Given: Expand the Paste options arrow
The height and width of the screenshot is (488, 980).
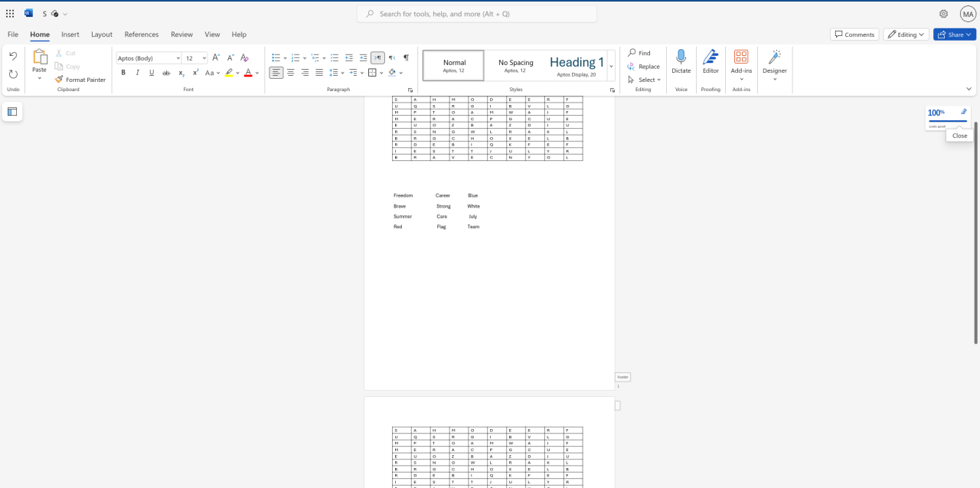Looking at the screenshot, I should (39, 78).
